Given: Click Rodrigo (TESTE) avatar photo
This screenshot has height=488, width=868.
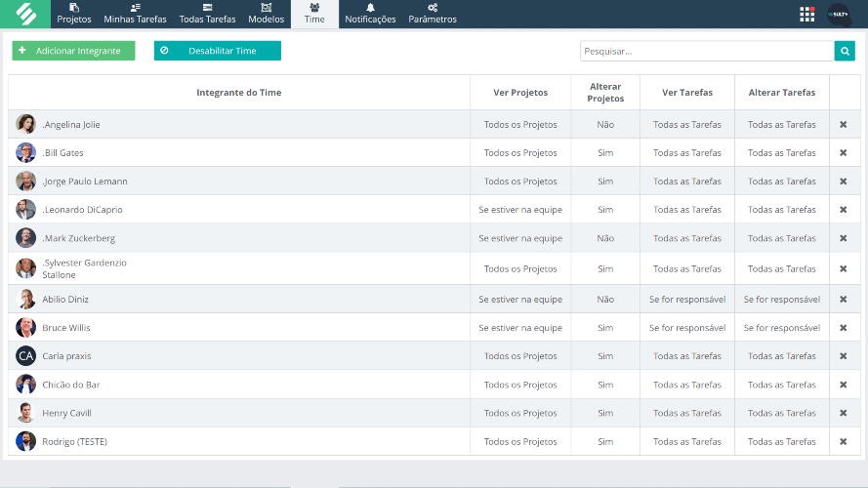Looking at the screenshot, I should coord(25,441).
